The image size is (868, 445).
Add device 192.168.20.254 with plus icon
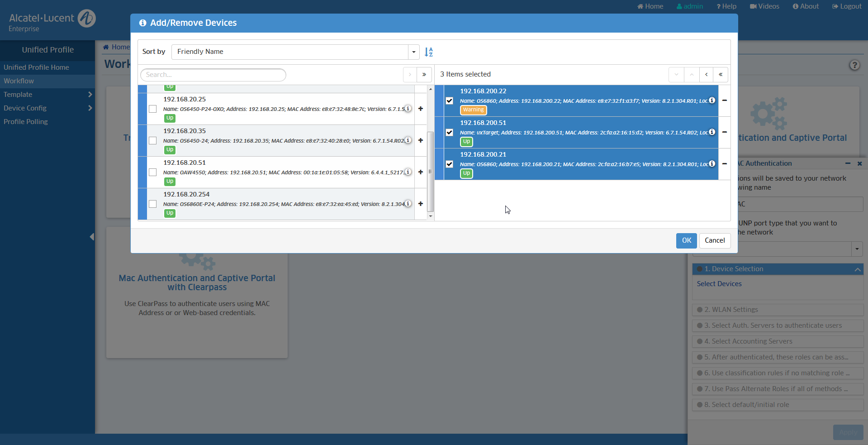coord(420,204)
